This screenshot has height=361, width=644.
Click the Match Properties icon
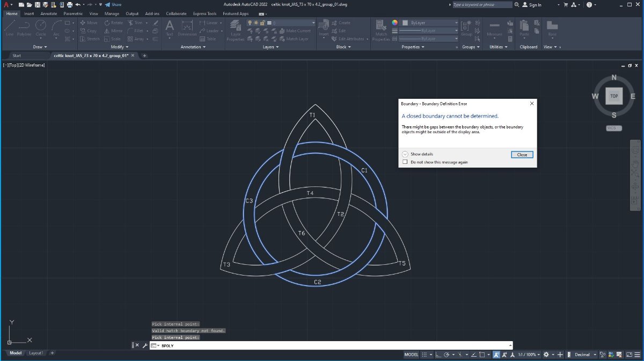[381, 30]
